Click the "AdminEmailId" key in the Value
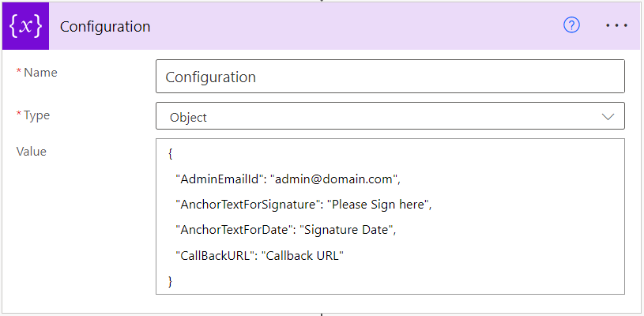Screen dimensions: 644x316 pos(220,179)
